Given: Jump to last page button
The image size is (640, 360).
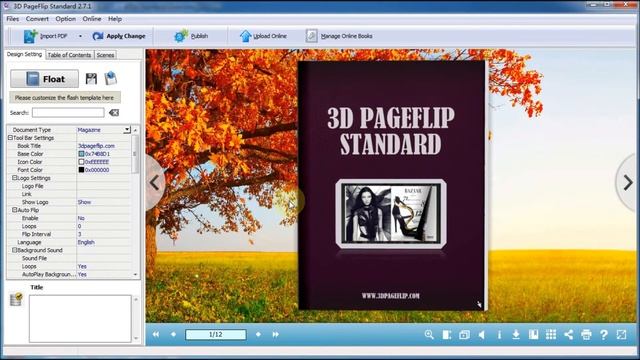Looking at the screenshot, I should coord(276,334).
